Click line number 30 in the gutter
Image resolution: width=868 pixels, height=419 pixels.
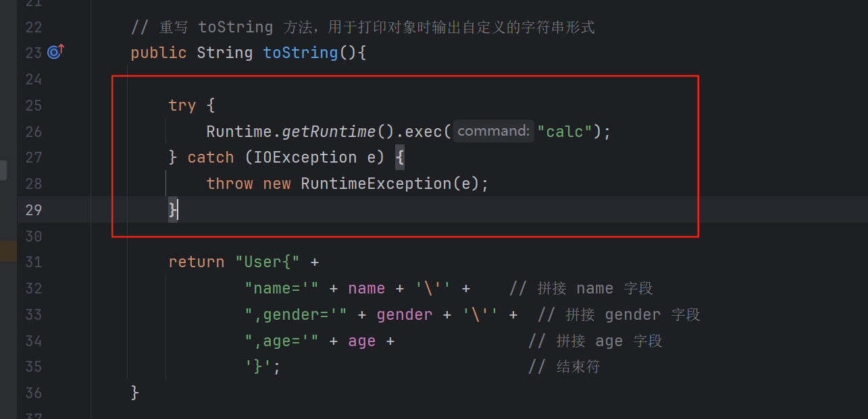pyautogui.click(x=33, y=236)
